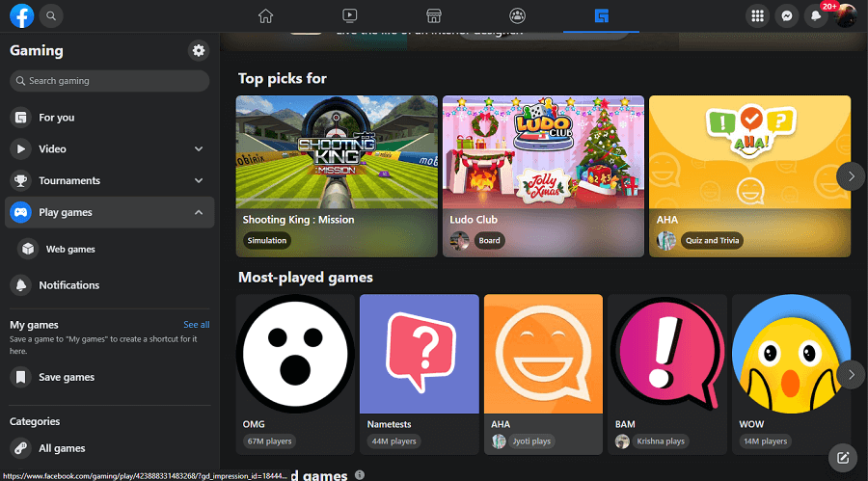Open the WOW game tile
Image resolution: width=868 pixels, height=481 pixels.
[791, 374]
